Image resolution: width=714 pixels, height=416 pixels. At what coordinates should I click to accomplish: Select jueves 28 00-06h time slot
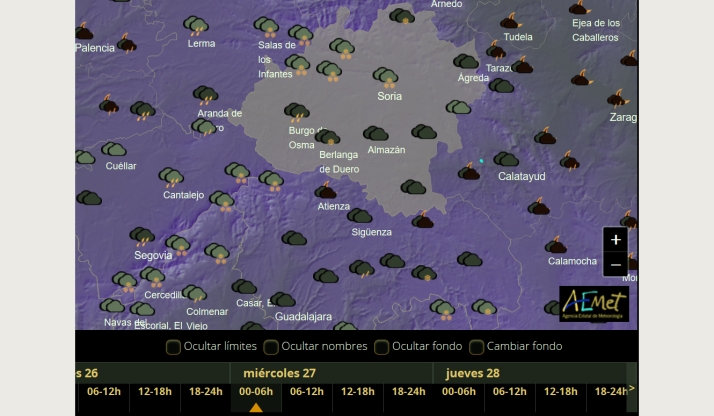pos(459,392)
